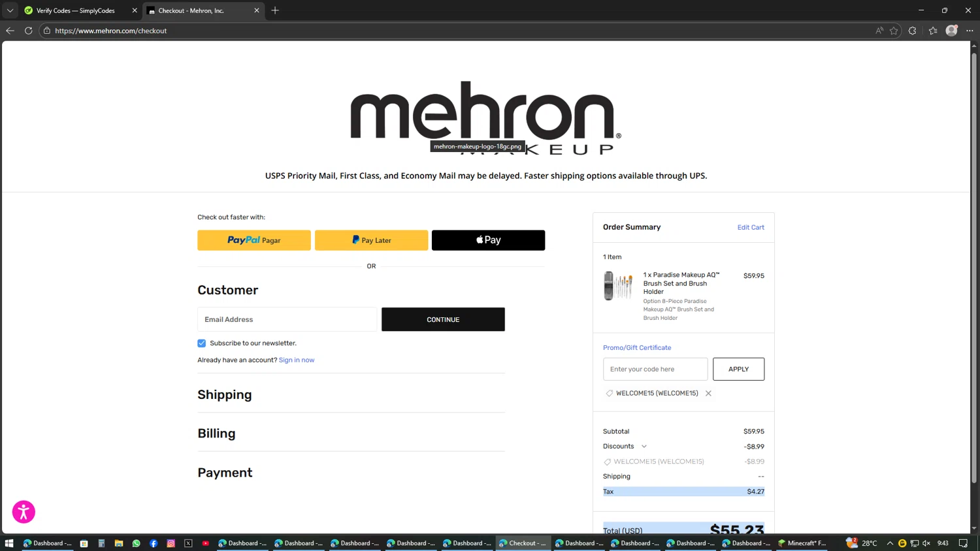Choose PayPal Pay Later option
Image resolution: width=980 pixels, height=551 pixels.
pyautogui.click(x=371, y=240)
